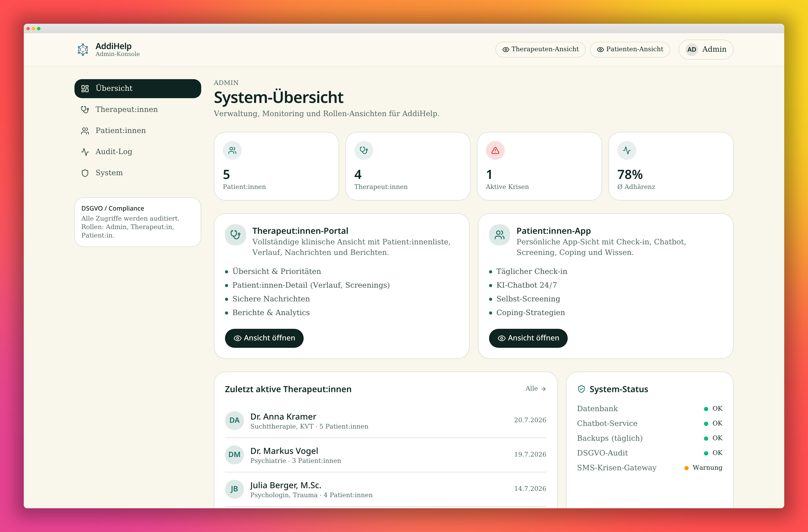Viewport: 808px width, 532px height.
Task: Select the Julia Berger, M.Sc. row
Action: pyautogui.click(x=386, y=489)
